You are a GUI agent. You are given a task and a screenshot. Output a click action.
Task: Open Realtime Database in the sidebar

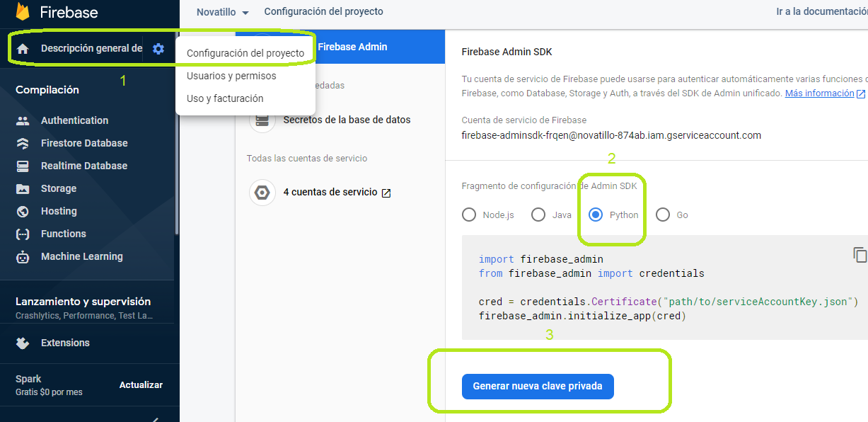tap(84, 166)
